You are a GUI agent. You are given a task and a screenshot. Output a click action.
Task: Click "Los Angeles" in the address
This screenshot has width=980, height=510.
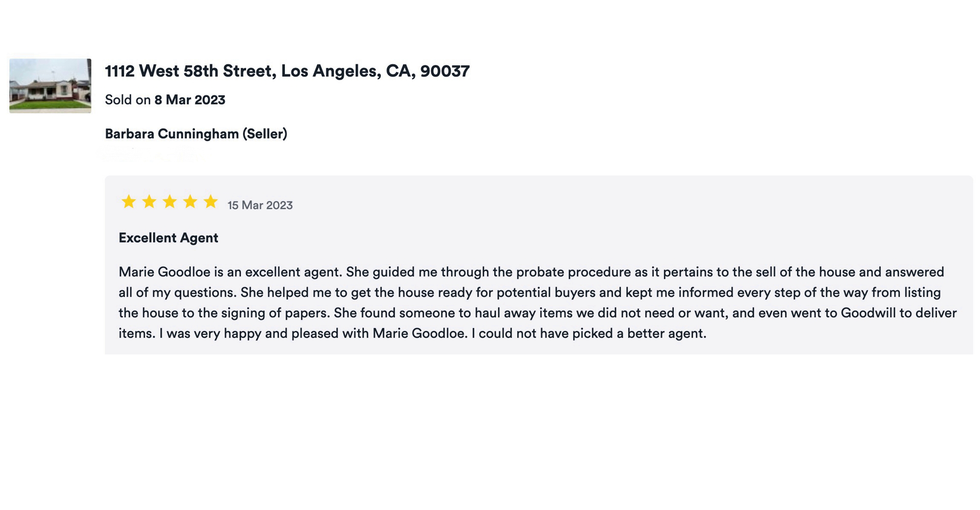point(328,71)
